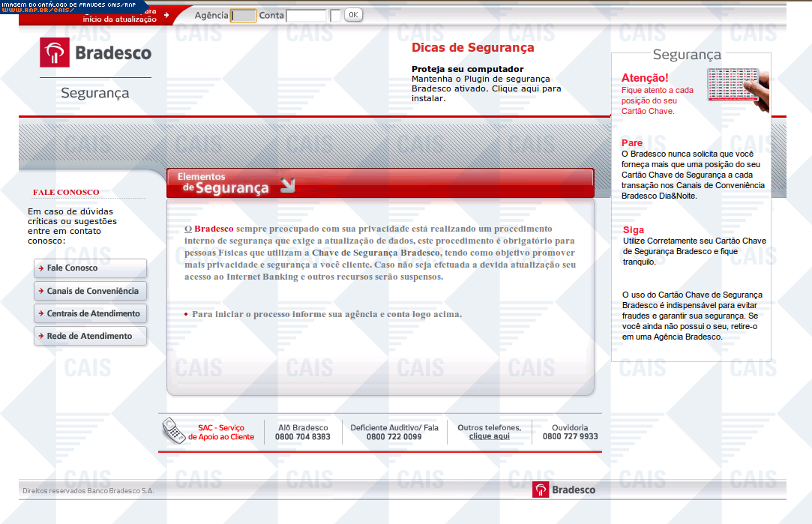Click the white arrow in the red top banner
Viewport: 812px width, 524px height.
click(x=166, y=14)
